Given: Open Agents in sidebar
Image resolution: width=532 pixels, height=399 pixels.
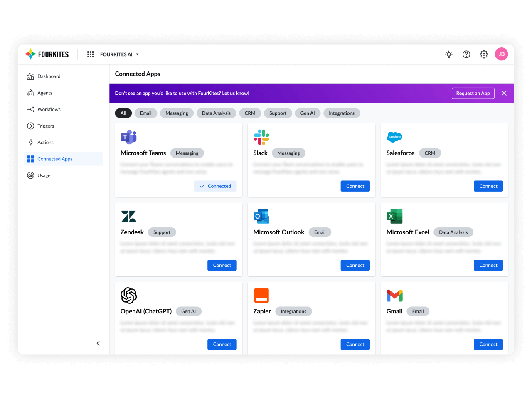Looking at the screenshot, I should coord(64,93).
